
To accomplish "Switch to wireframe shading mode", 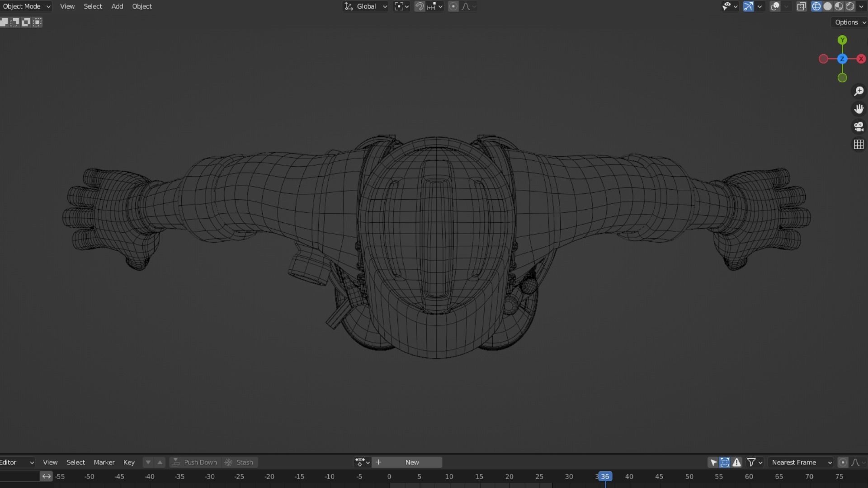I will (816, 6).
